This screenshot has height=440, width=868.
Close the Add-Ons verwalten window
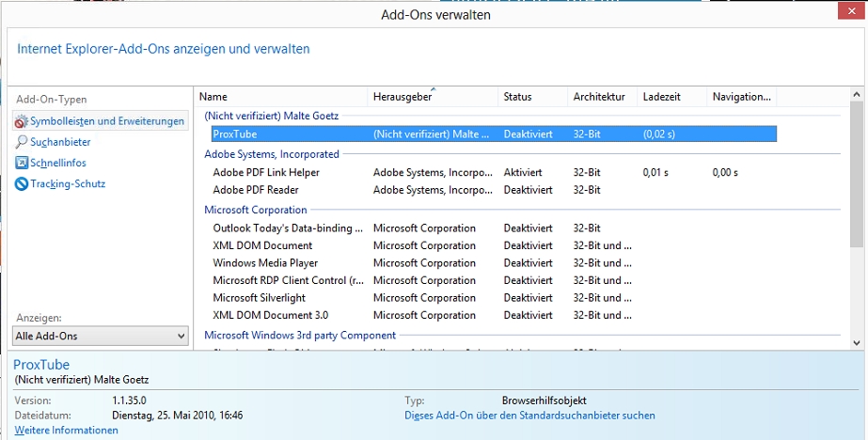[847, 11]
